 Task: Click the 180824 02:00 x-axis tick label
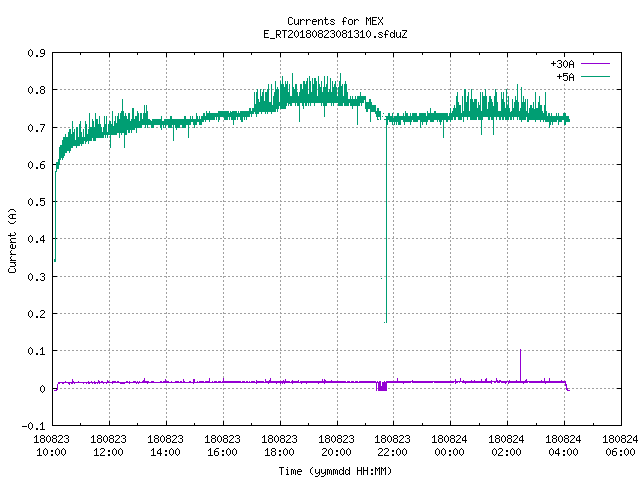click(x=507, y=446)
